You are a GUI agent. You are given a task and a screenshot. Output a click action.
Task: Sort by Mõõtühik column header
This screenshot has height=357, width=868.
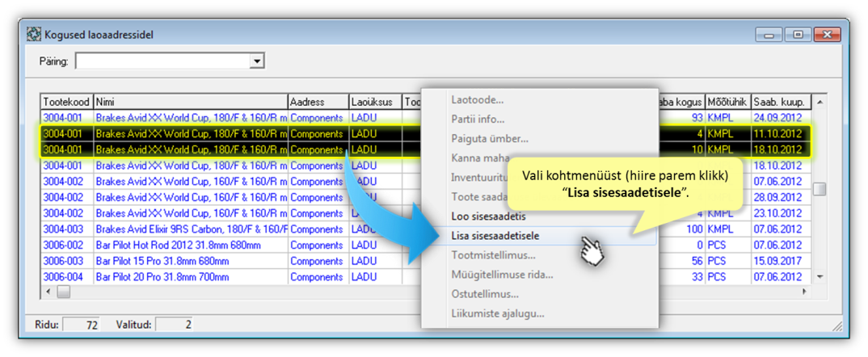[x=728, y=103]
